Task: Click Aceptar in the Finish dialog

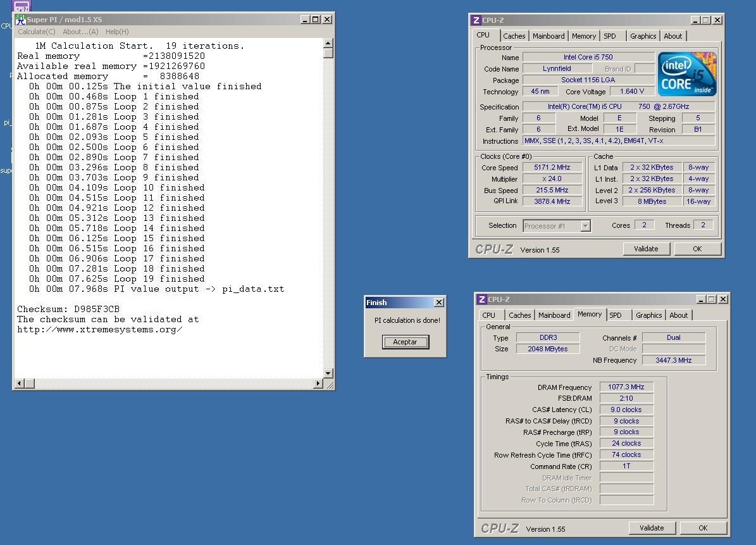Action: [x=406, y=342]
